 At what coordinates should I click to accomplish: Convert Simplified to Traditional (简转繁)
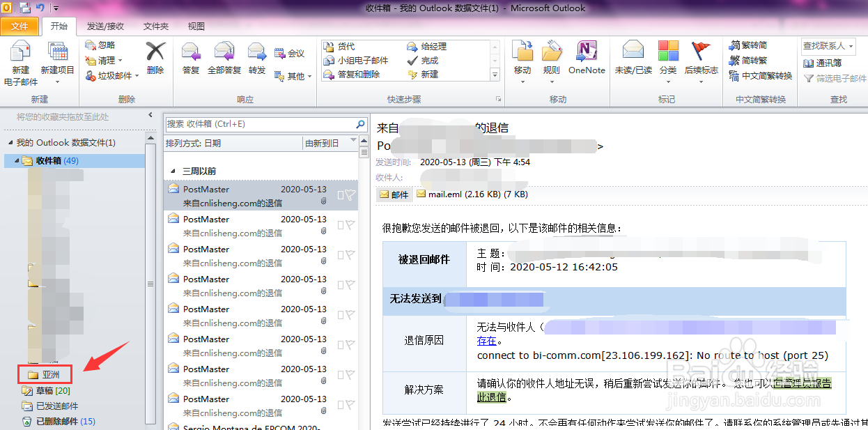click(x=748, y=61)
